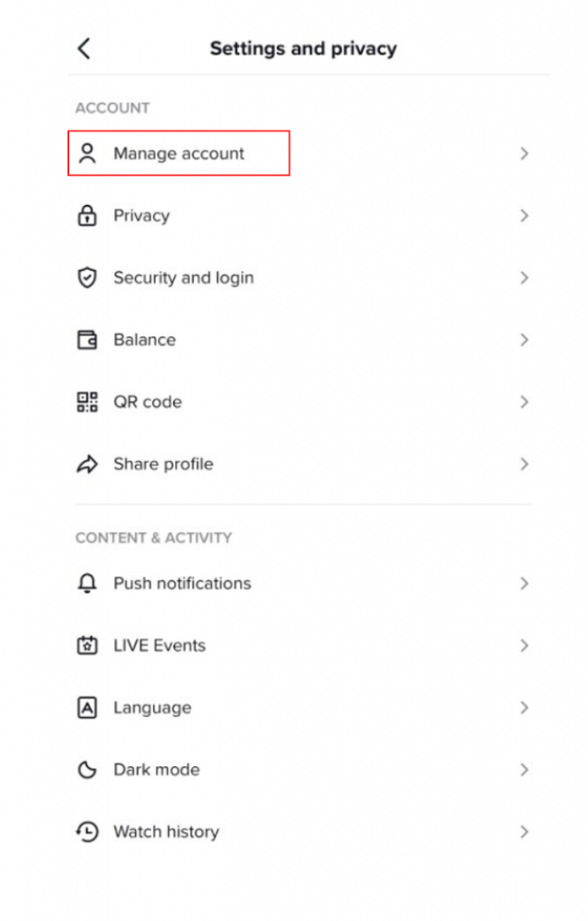Open the Dark mode option
Viewport: 588px width, 921px height.
coord(304,770)
